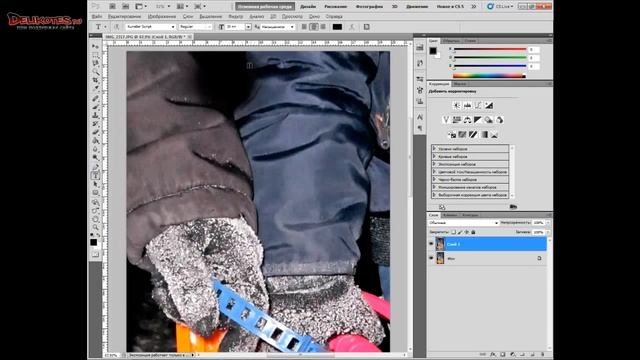The image size is (640, 360).
Task: Open the Файл menu
Action: [97, 16]
